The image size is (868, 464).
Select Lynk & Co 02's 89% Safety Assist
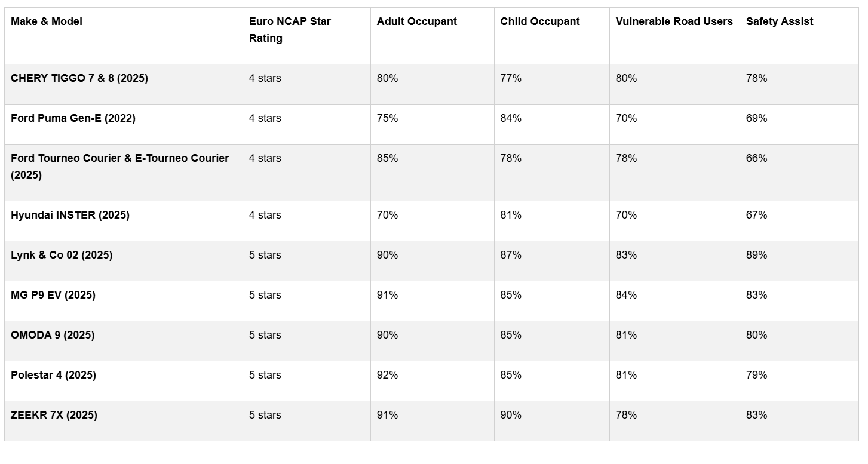click(x=756, y=255)
